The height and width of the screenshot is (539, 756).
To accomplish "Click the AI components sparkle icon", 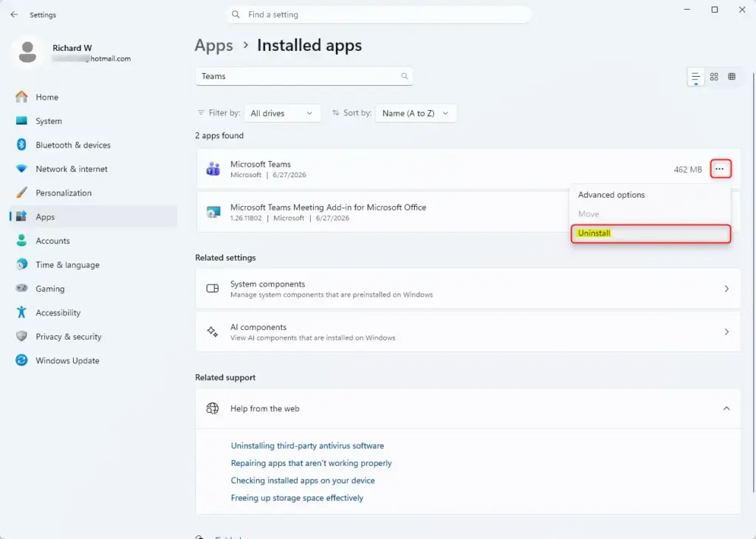I will (213, 332).
